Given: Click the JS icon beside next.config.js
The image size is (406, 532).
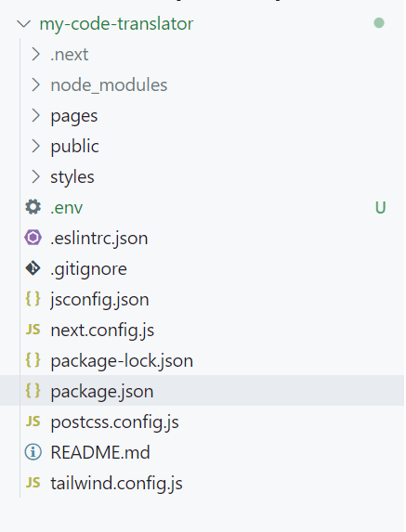Looking at the screenshot, I should tap(33, 330).
